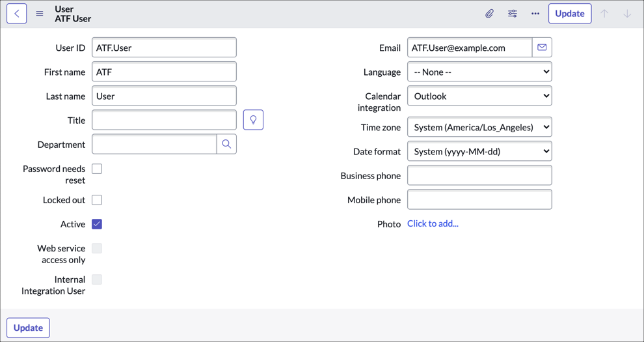
Task: Open the personalize form settings icon
Action: pyautogui.click(x=513, y=14)
